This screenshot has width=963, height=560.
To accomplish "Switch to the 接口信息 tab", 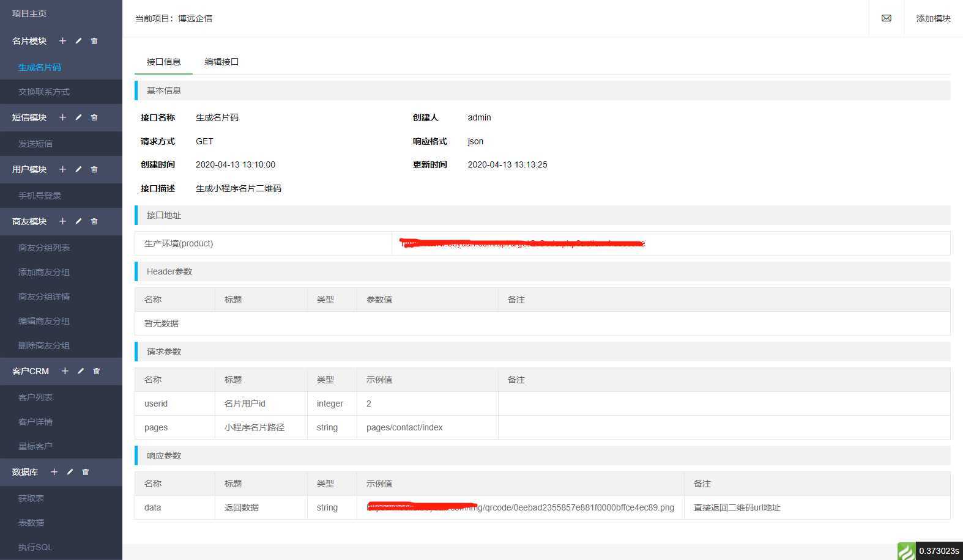I will (163, 62).
